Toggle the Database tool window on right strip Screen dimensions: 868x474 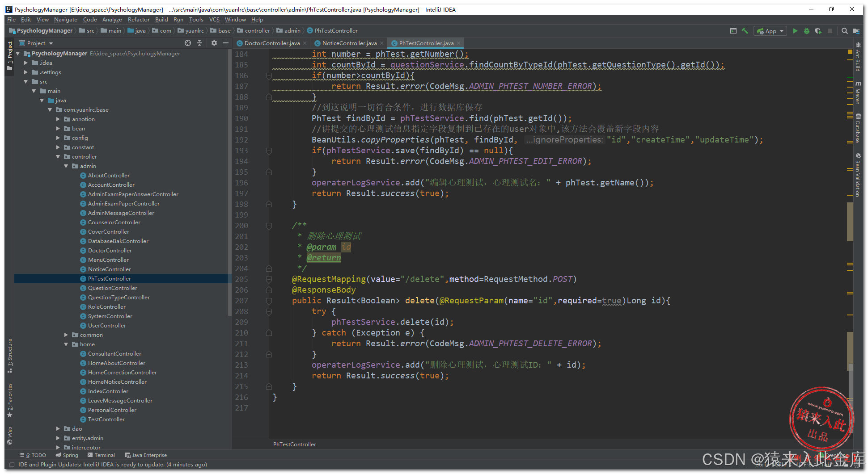point(858,128)
